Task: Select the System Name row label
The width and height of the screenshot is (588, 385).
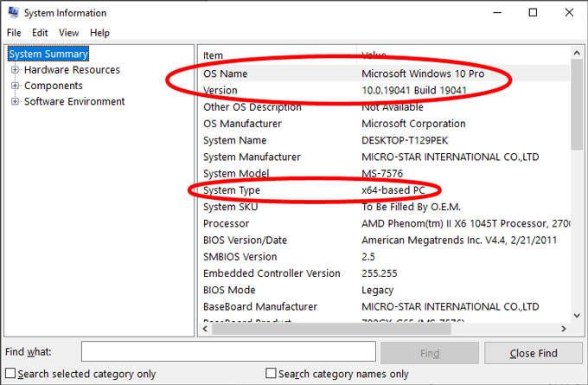Action: click(234, 140)
